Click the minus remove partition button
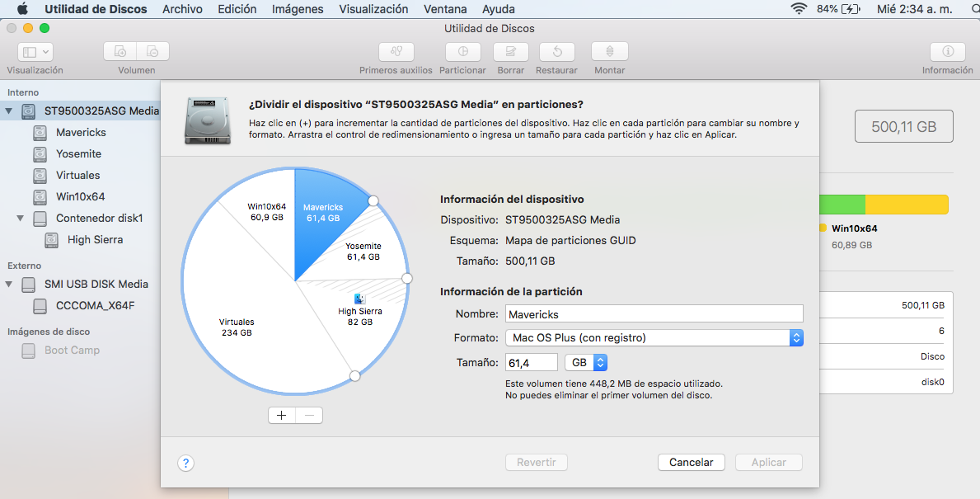Viewport: 980px width, 499px height. [x=309, y=415]
